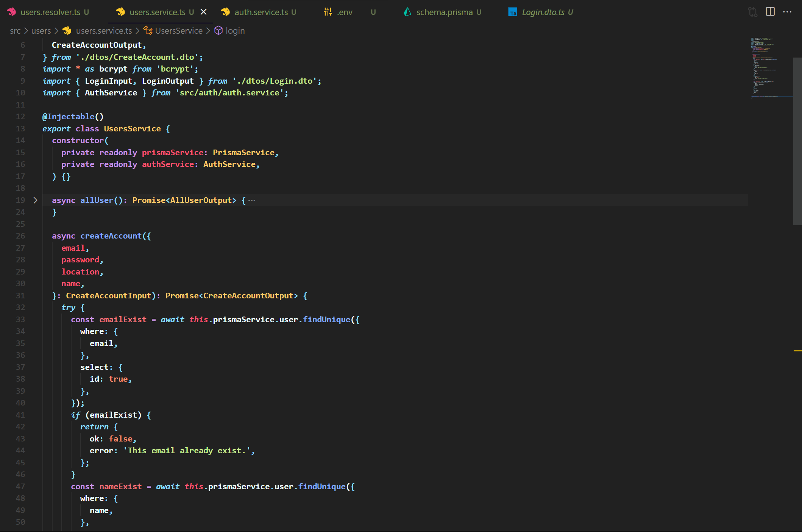
Task: Split the editor to the right
Action: coord(770,12)
